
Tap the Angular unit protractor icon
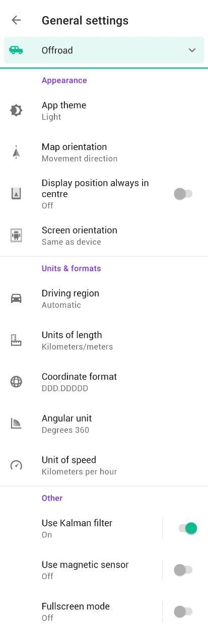[16, 424]
